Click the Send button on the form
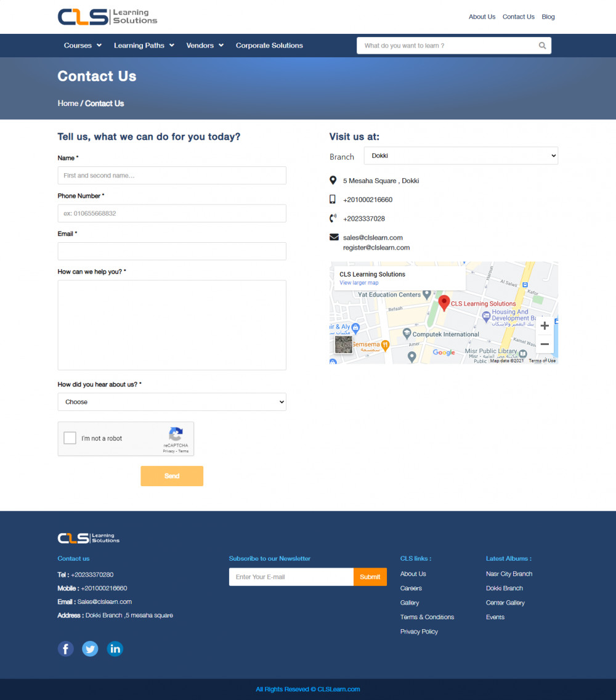The image size is (616, 700). point(171,476)
